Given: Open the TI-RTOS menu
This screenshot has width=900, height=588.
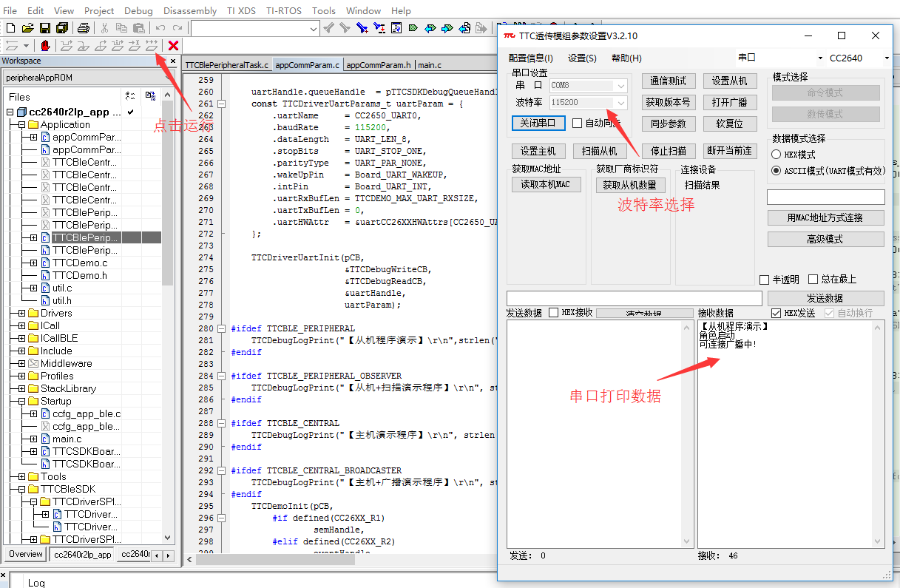Looking at the screenshot, I should pyautogui.click(x=283, y=10).
